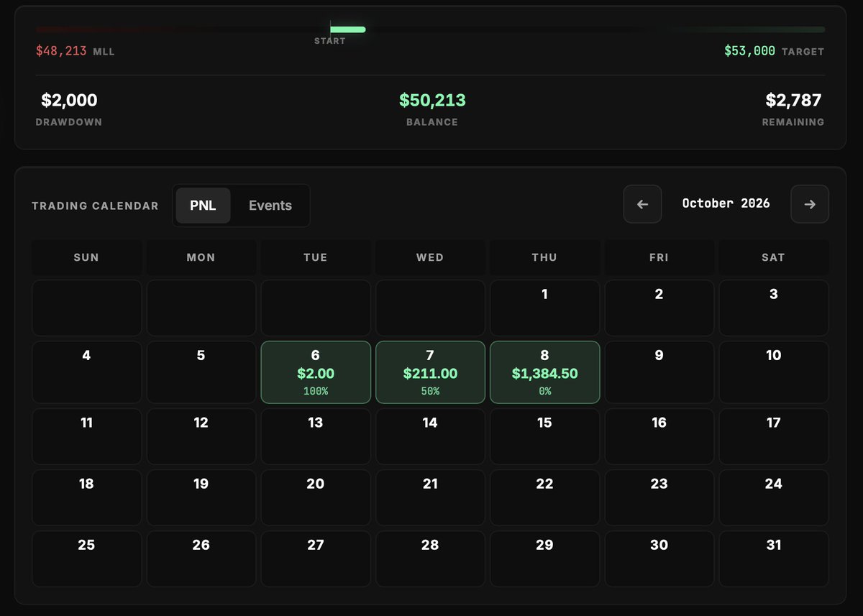Open October 8 cell showing $1,384.50
This screenshot has height=616, width=863.
(544, 372)
